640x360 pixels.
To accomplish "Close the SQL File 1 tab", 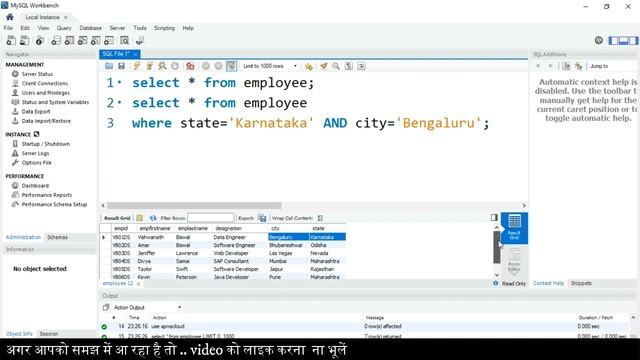I will [x=135, y=54].
